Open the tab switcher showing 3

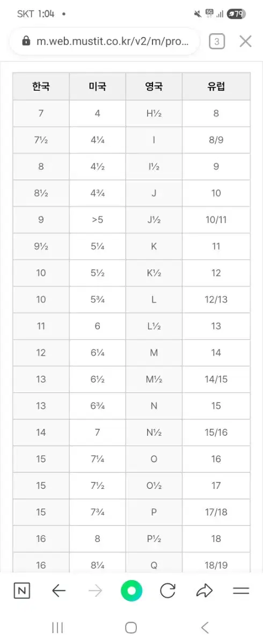pos(216,41)
